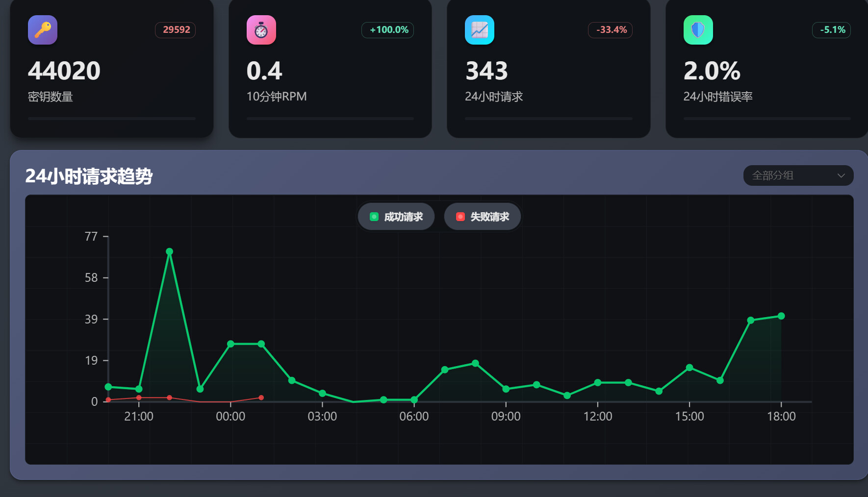
Task: Click the 12:00 label on time axis
Action: point(597,417)
